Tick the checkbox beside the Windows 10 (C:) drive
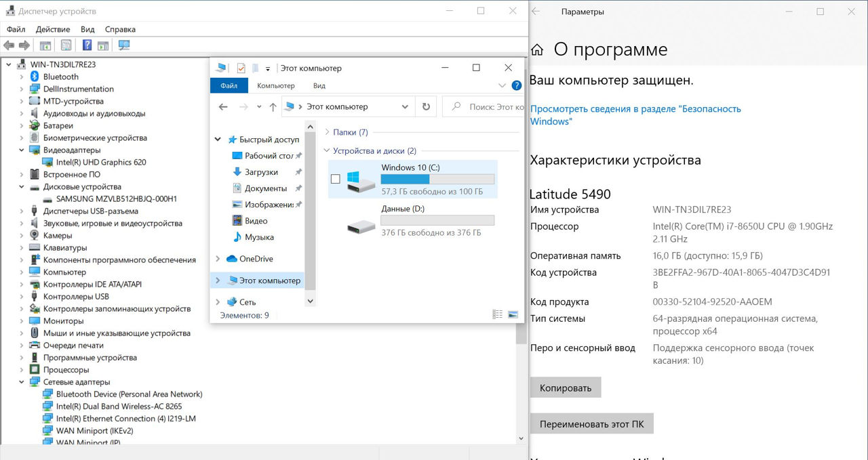The width and height of the screenshot is (868, 460). 335,179
